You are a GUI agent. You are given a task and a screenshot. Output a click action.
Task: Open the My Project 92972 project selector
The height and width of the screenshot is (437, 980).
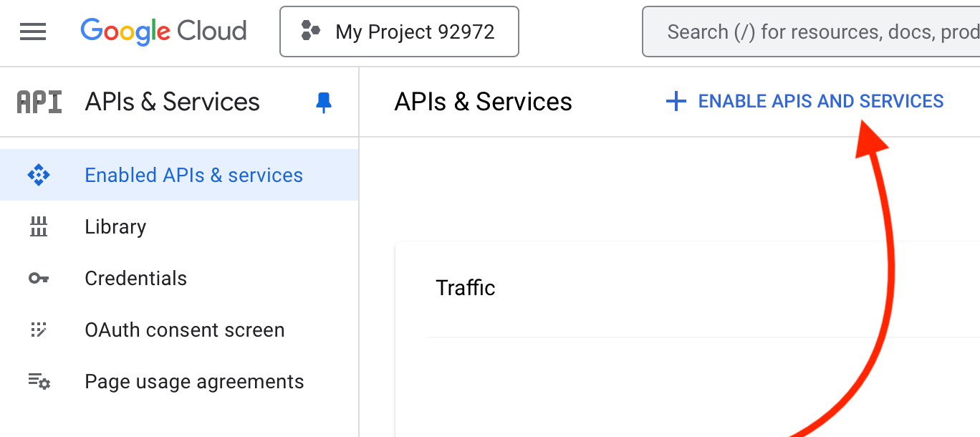click(x=399, y=32)
